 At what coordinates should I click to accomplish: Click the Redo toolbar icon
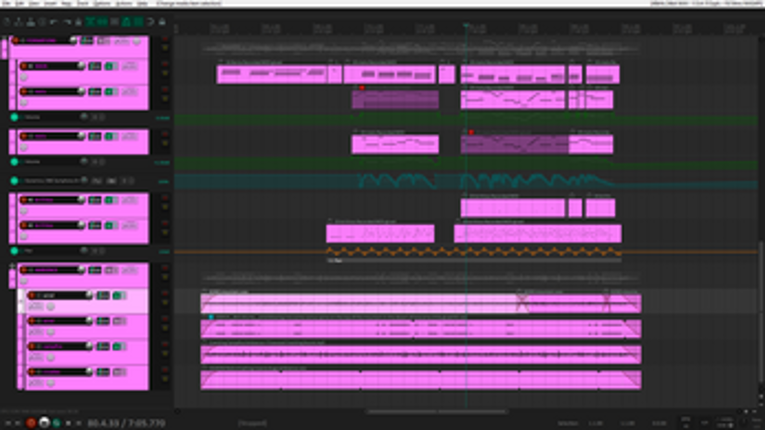pos(66,22)
